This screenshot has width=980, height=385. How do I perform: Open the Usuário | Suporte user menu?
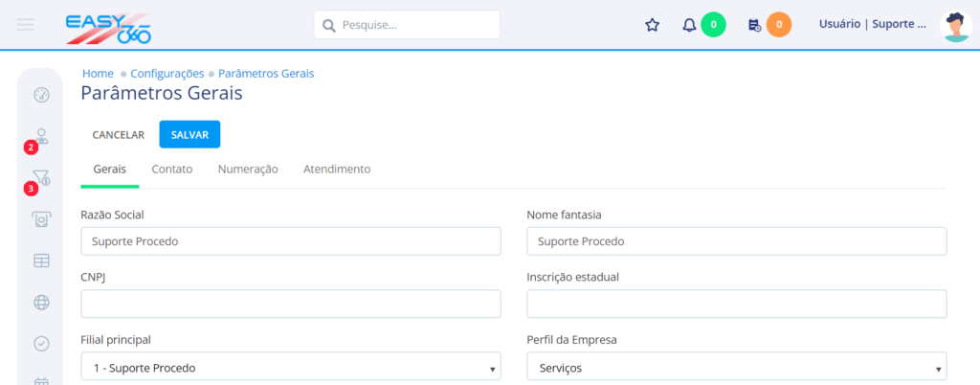873,25
